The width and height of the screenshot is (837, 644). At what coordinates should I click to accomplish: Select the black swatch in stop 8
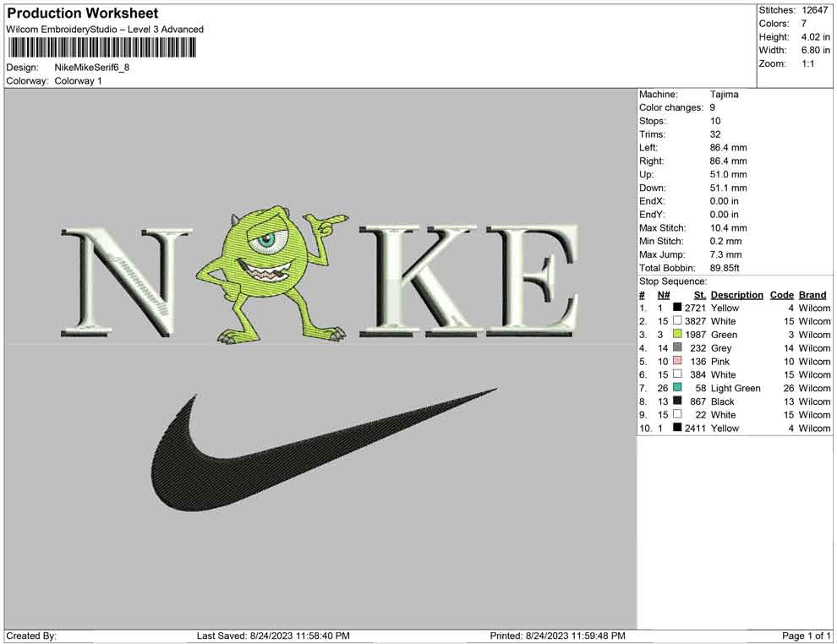pos(677,401)
